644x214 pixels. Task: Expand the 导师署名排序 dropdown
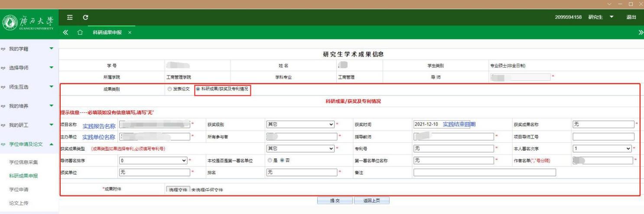tap(153, 161)
